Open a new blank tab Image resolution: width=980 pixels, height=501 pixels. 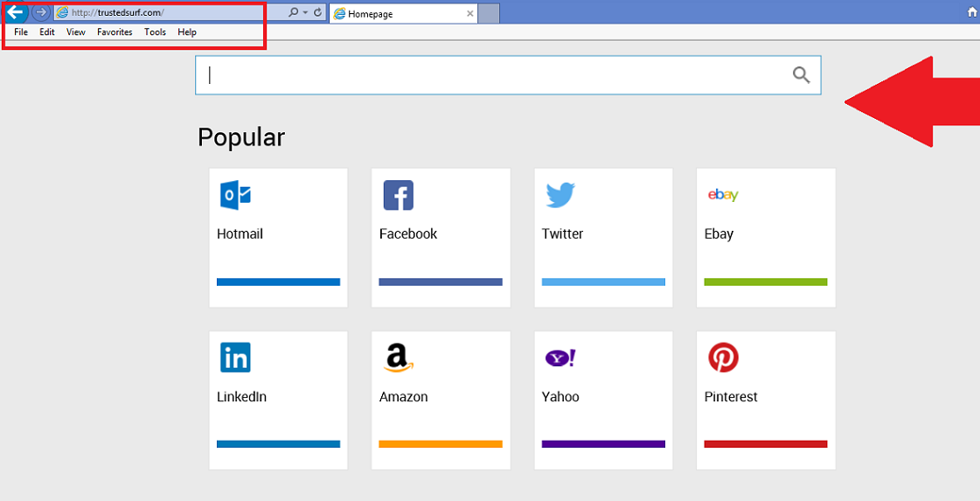[x=489, y=14]
